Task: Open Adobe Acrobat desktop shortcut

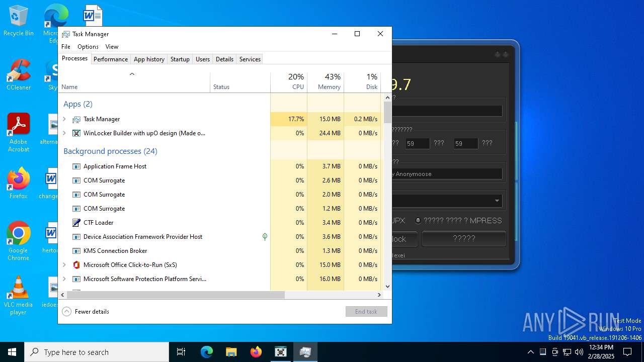Action: 18,132
